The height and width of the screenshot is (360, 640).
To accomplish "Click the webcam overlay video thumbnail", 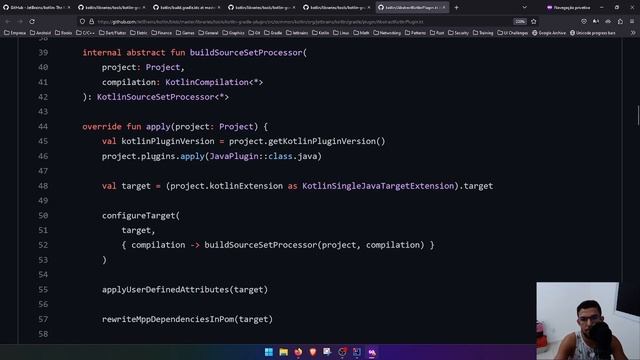I will point(588,321).
